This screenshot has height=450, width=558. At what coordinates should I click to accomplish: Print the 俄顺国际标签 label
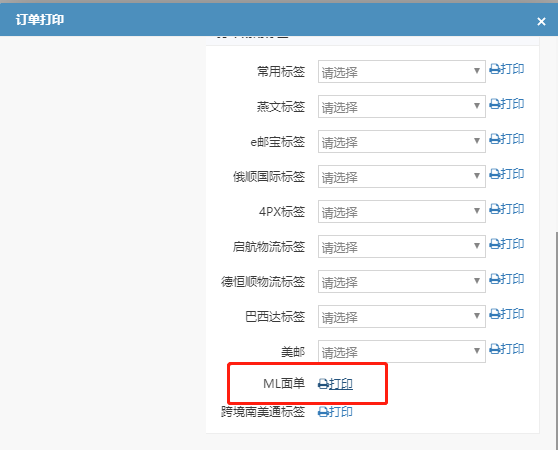pyautogui.click(x=507, y=174)
